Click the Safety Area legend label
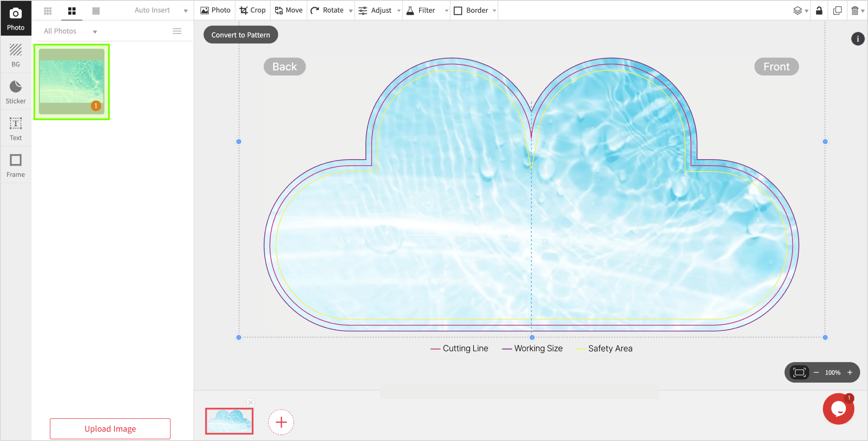This screenshot has height=441, width=868. tap(610, 348)
